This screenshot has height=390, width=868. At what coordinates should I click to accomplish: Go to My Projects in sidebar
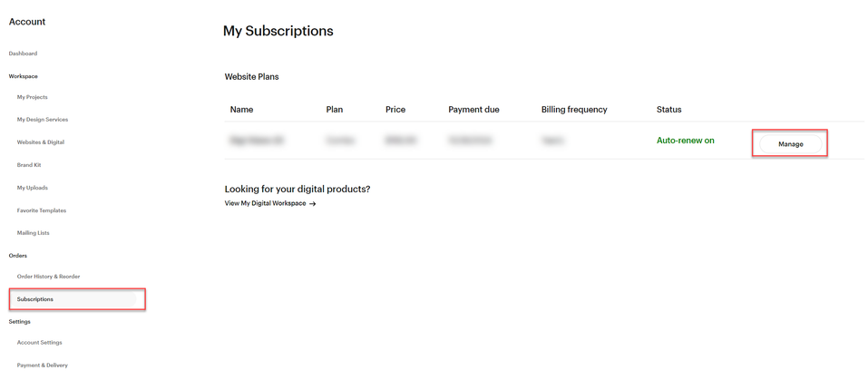[x=33, y=97]
